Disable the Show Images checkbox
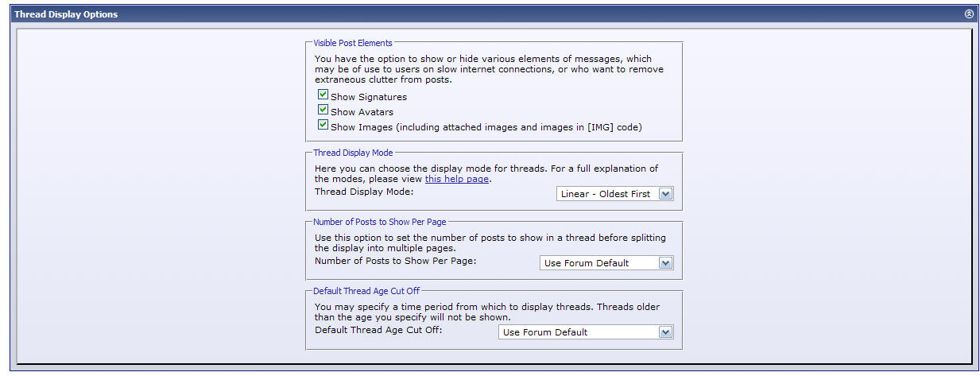 click(x=323, y=125)
